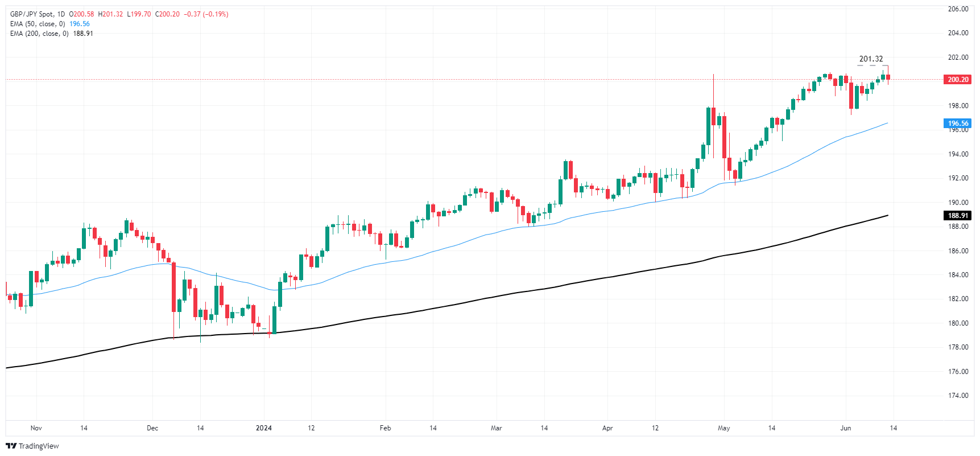This screenshot has width=980, height=456.
Task: Click the 180.00 level on price axis
Action: coord(958,323)
